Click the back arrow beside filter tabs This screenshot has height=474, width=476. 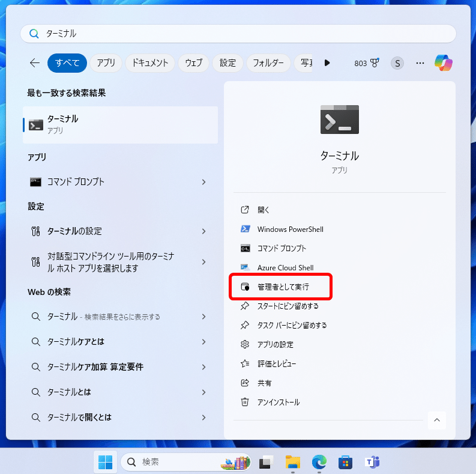[35, 63]
